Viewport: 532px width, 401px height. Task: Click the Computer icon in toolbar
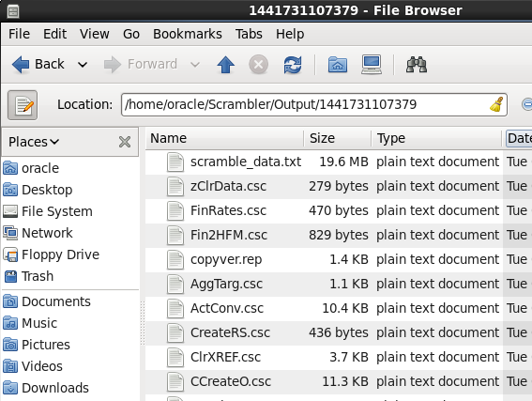[x=372, y=65]
